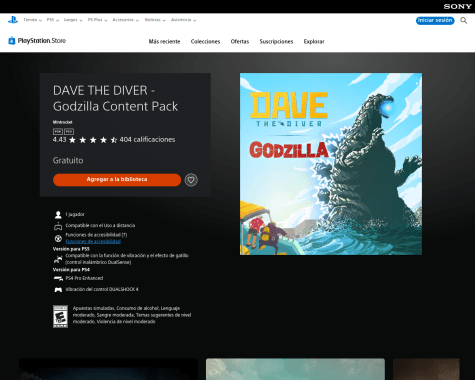This screenshot has height=380, width=475.
Task: Click the PS4 Pro Enhanced icon
Action: [x=58, y=278]
